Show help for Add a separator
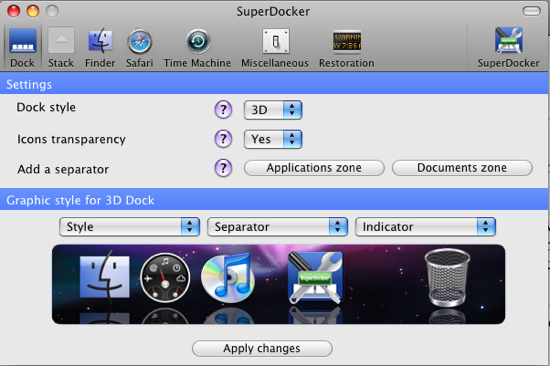The image size is (550, 366). [x=223, y=168]
